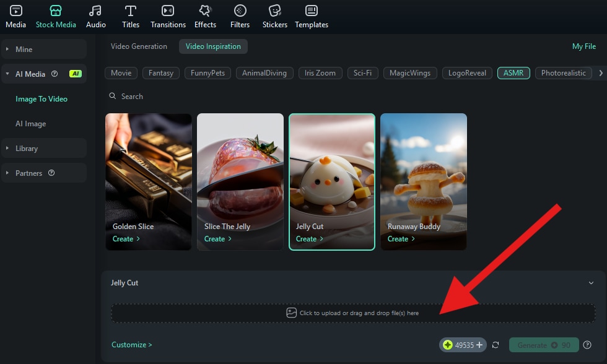This screenshot has width=607, height=364.
Task: Click the Partners help question icon
Action: [51, 173]
